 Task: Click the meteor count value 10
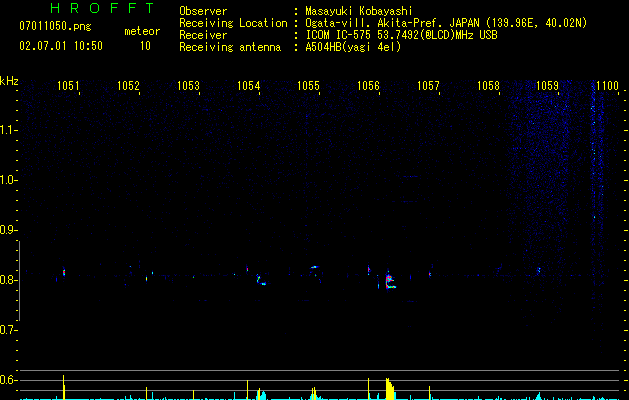coord(145,46)
